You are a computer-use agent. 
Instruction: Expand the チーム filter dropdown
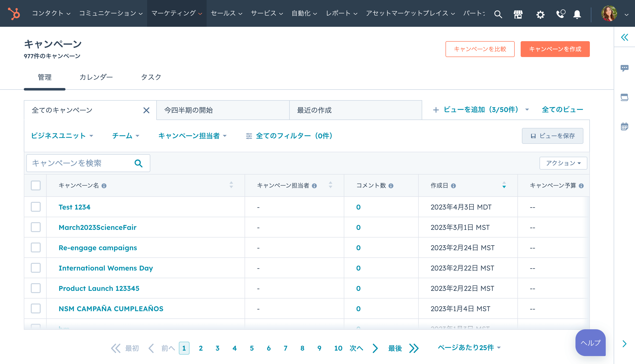(126, 136)
